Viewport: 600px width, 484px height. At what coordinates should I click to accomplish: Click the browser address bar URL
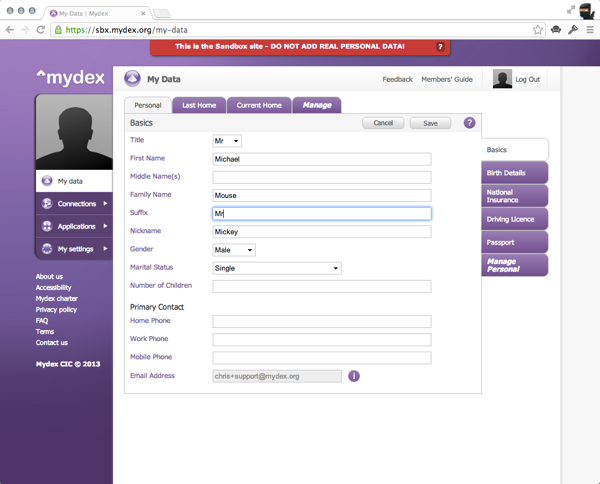(x=126, y=30)
